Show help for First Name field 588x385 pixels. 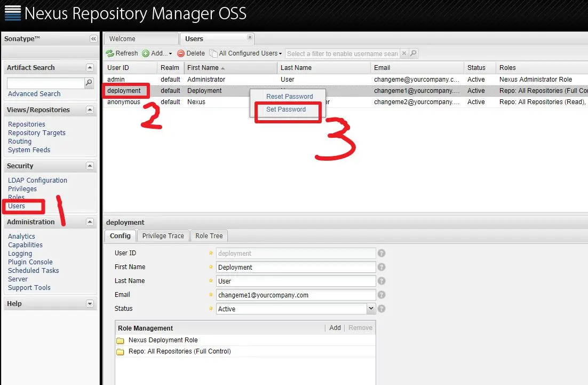(x=382, y=267)
